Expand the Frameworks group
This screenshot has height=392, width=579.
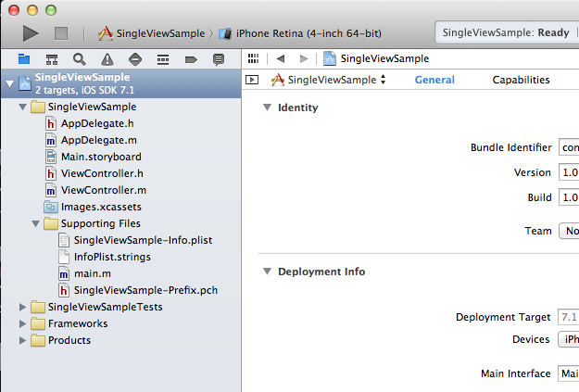click(x=22, y=323)
